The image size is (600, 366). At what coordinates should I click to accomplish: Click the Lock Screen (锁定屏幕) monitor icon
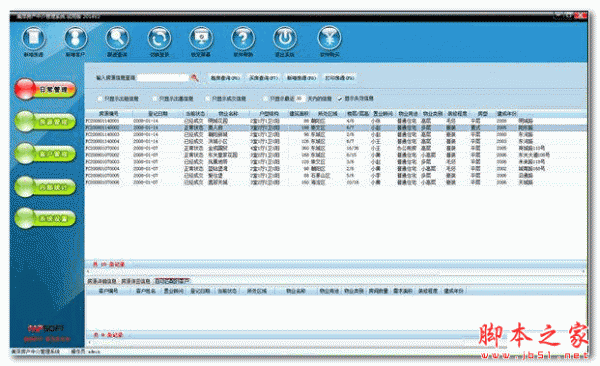(x=201, y=38)
